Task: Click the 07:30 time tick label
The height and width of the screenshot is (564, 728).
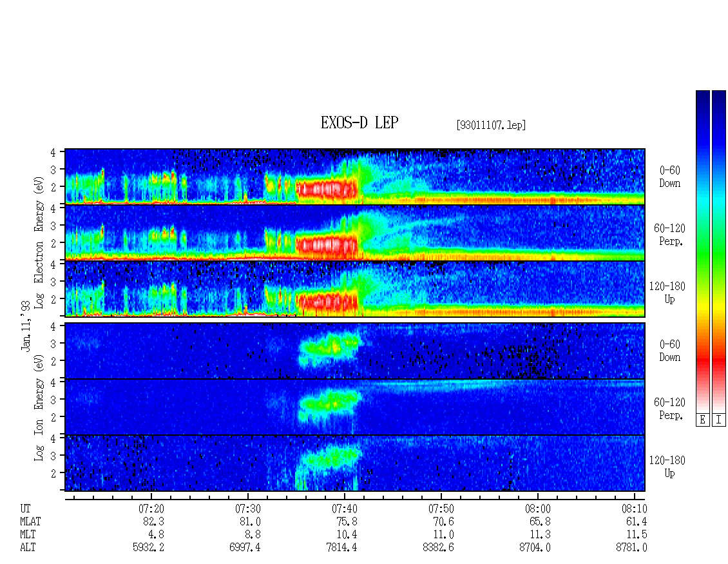Action: (248, 509)
